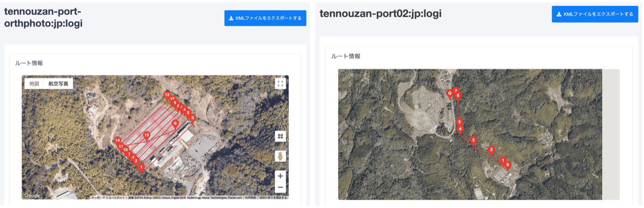
Task: Select the Street View pegman icon
Action: click(280, 156)
